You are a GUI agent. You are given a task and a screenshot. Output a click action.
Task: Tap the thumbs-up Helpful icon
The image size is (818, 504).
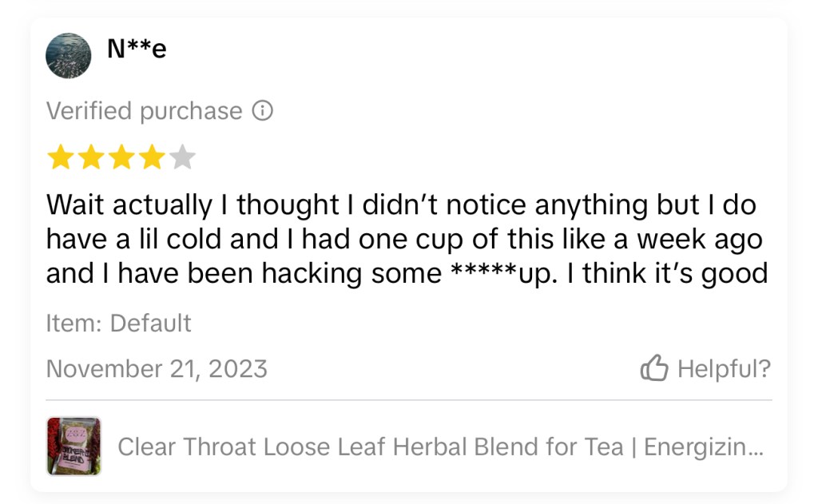point(654,368)
